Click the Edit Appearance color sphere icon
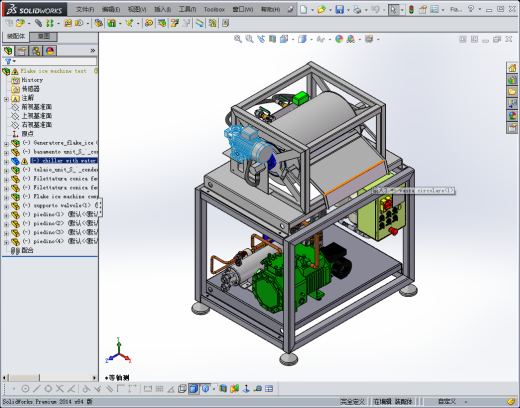Screen dimensions: 520x408 coord(339,39)
